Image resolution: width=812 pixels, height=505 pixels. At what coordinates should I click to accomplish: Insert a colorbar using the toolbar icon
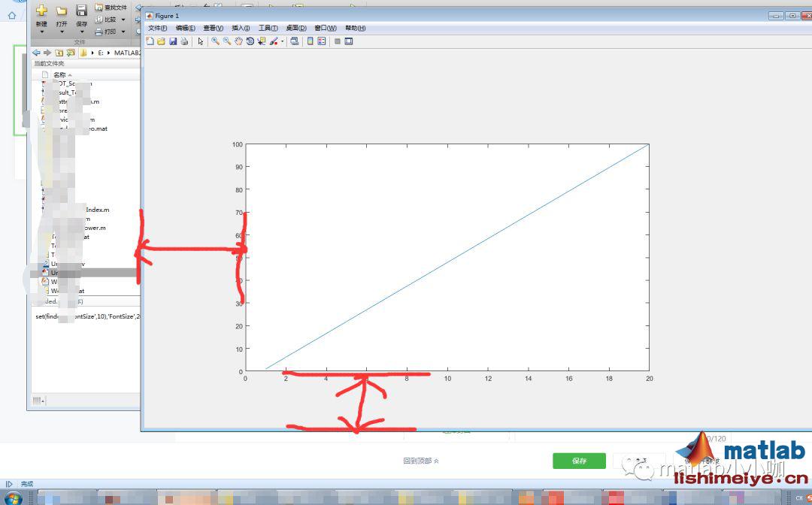coord(311,41)
